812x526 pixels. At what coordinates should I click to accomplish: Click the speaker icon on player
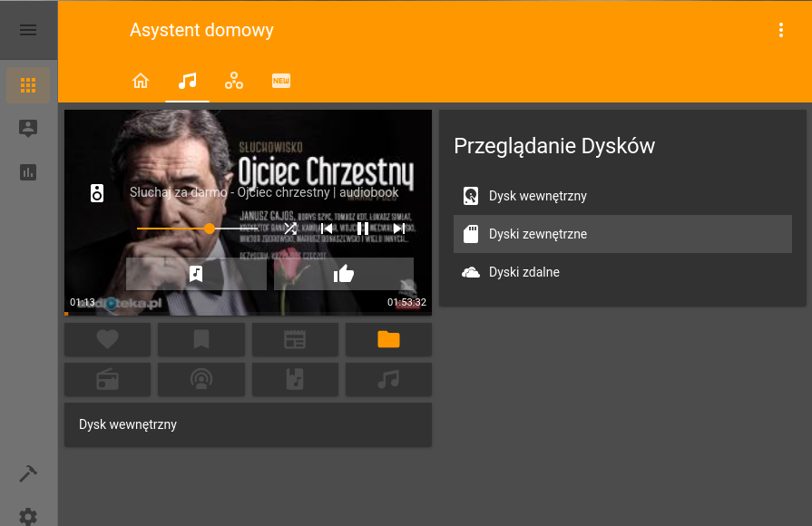pos(97,193)
